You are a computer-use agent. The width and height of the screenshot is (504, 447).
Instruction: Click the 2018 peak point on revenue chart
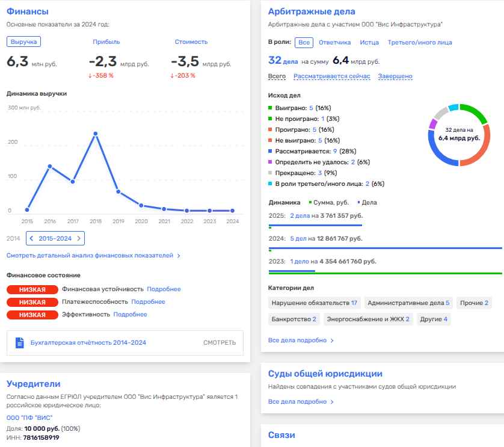click(95, 134)
